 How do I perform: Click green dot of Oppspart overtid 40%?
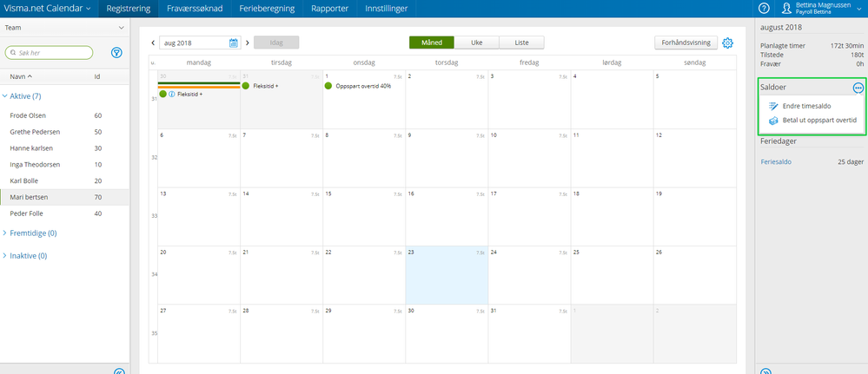click(328, 86)
